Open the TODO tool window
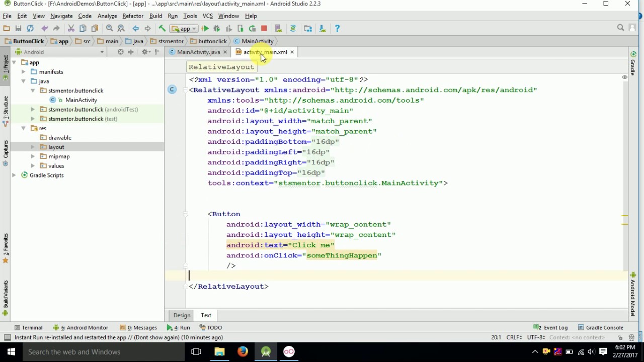Screen dimensions: 644x362 [x=210, y=327]
